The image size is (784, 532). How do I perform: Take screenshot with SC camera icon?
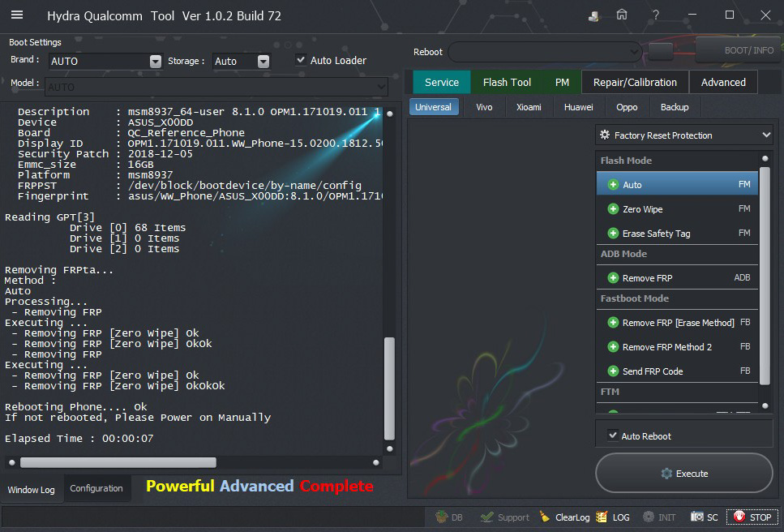coord(697,517)
